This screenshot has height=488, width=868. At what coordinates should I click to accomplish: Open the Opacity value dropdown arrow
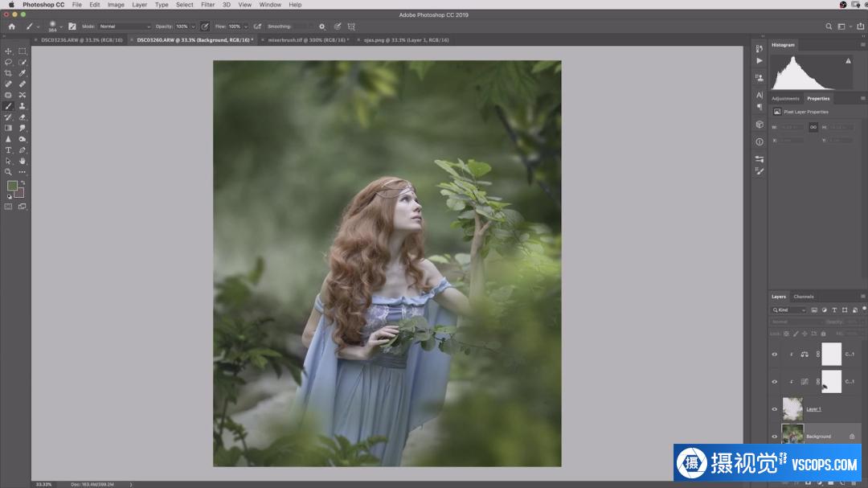193,27
